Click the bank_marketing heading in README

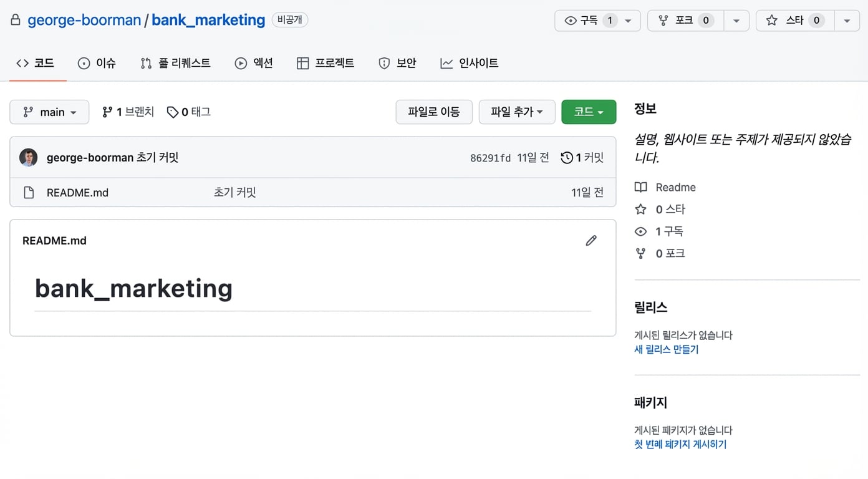coord(133,288)
